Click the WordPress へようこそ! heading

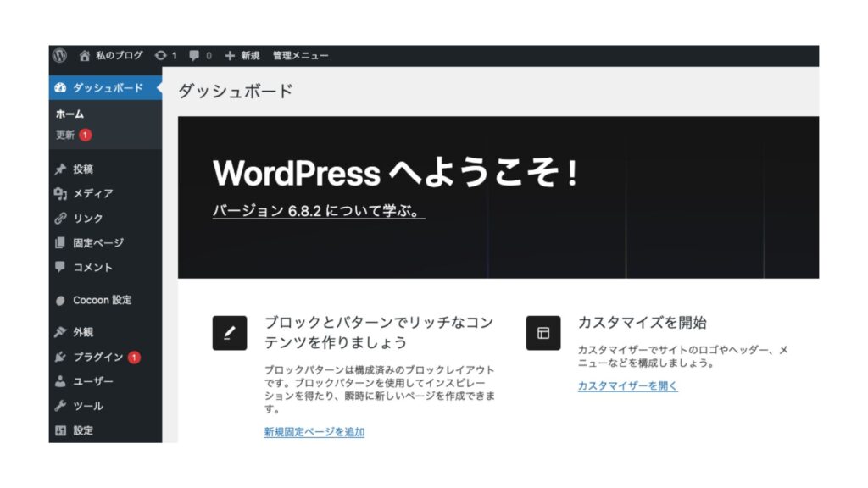pos(396,172)
